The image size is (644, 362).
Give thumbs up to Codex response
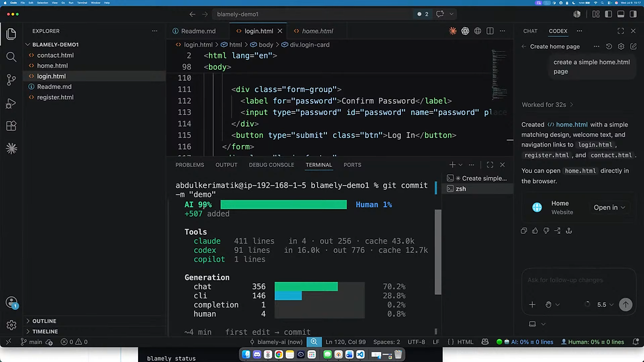[x=535, y=231]
